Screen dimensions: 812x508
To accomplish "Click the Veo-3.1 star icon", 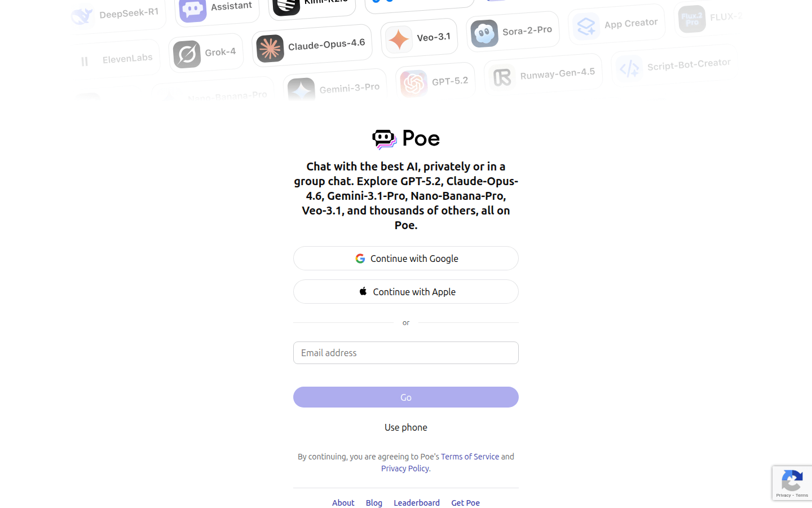I will (x=399, y=40).
